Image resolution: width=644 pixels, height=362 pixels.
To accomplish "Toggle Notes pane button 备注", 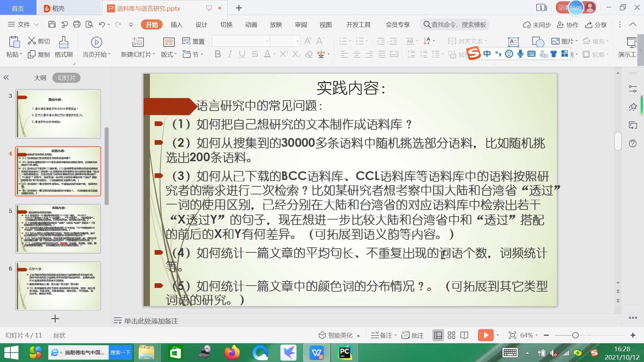I will pos(384,335).
